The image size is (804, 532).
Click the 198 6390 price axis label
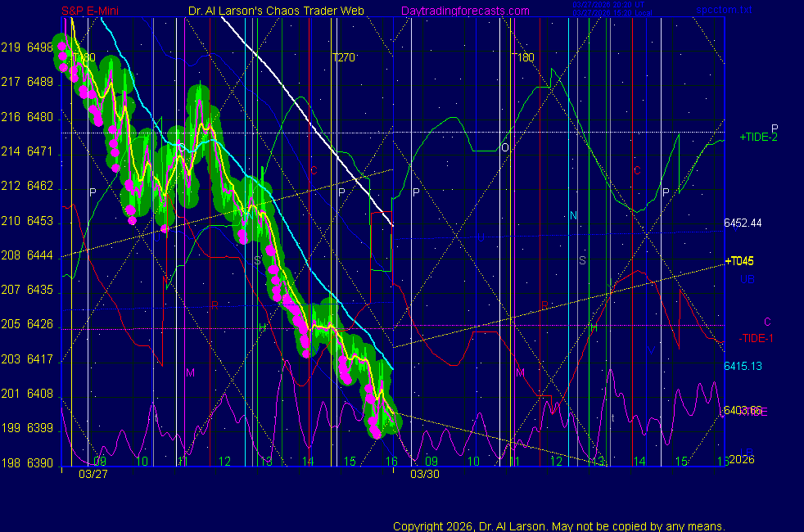28,462
